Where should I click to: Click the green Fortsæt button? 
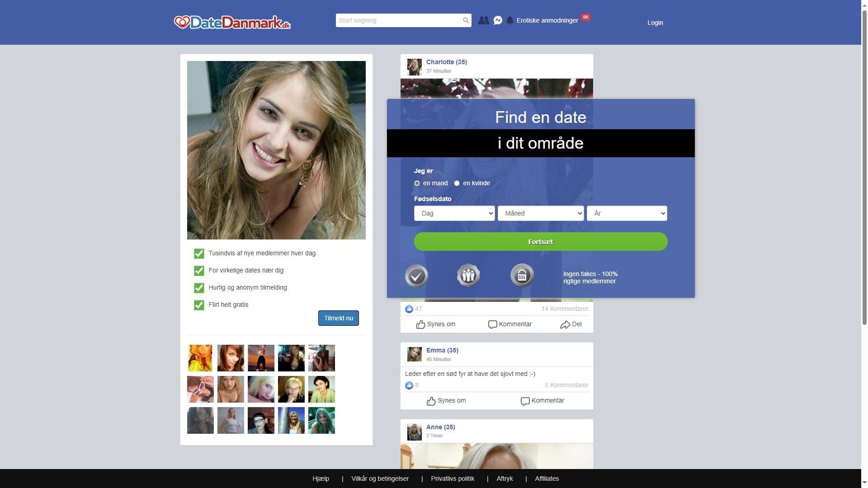click(541, 242)
